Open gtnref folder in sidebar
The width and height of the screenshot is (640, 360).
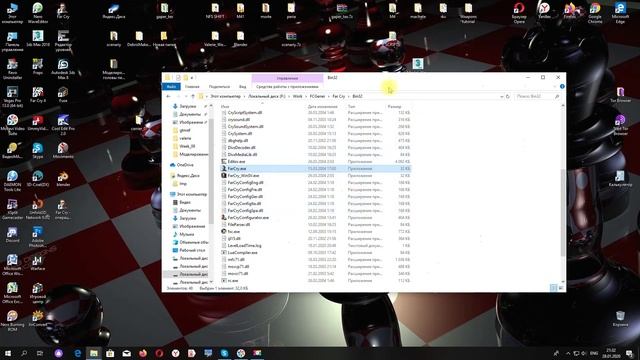[x=185, y=130]
